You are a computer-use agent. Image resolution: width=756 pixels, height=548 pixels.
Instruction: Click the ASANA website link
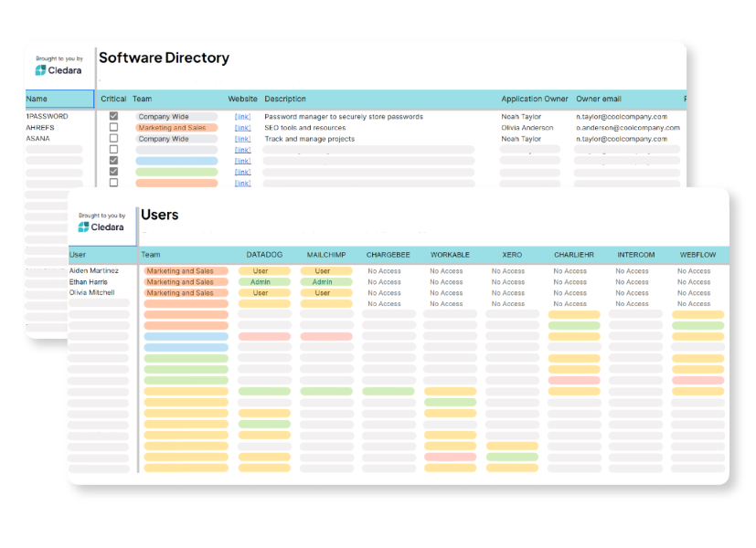click(242, 139)
